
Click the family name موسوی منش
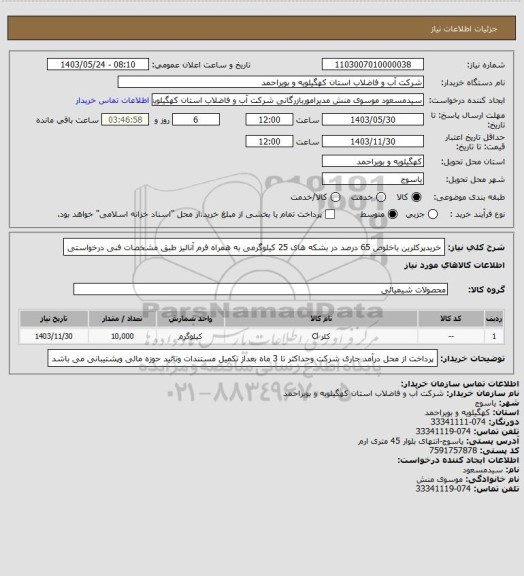pyautogui.click(x=439, y=479)
